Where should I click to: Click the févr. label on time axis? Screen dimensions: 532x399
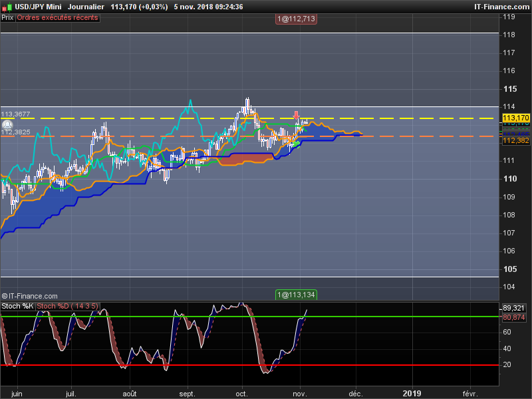click(x=470, y=394)
